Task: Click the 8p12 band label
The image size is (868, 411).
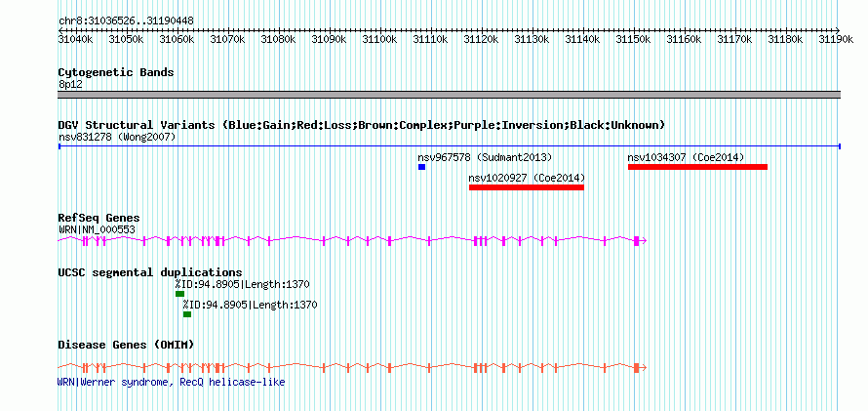Action: pyautogui.click(x=70, y=85)
